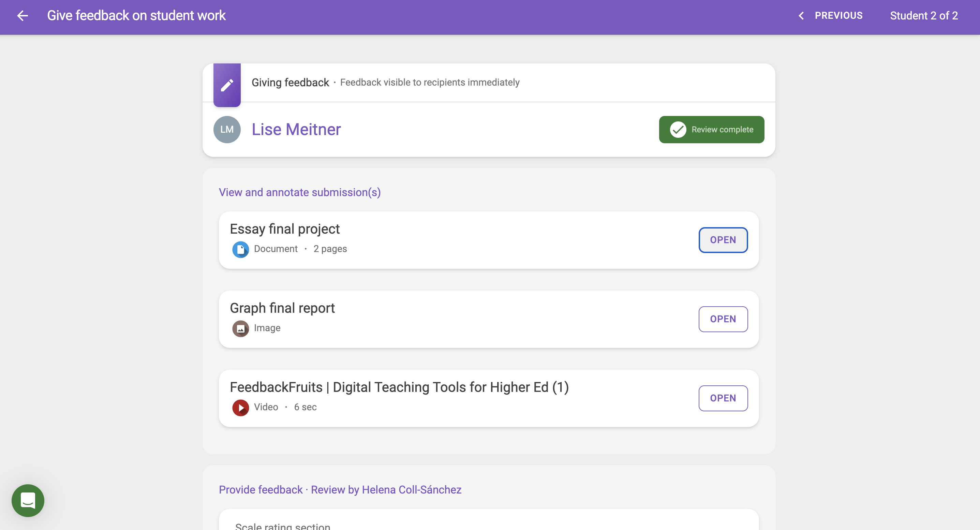The width and height of the screenshot is (980, 530).
Task: Click the FeedbackFruits Digital Teaching Tools title
Action: [x=399, y=387]
